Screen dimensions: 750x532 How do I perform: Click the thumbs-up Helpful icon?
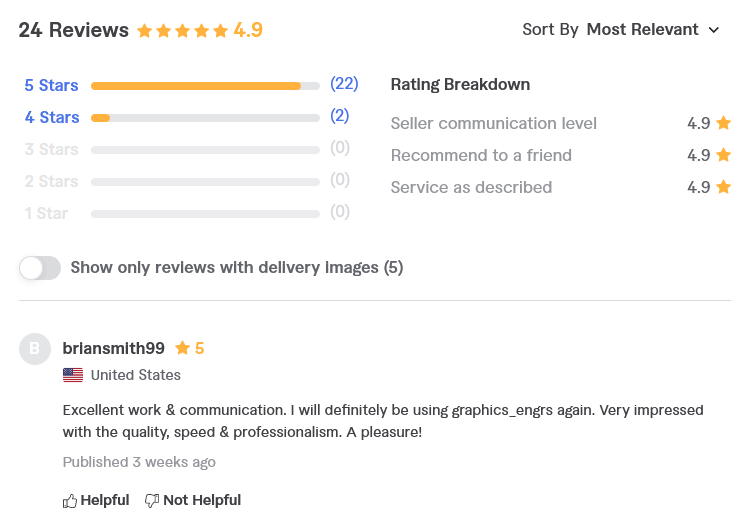pyautogui.click(x=70, y=501)
